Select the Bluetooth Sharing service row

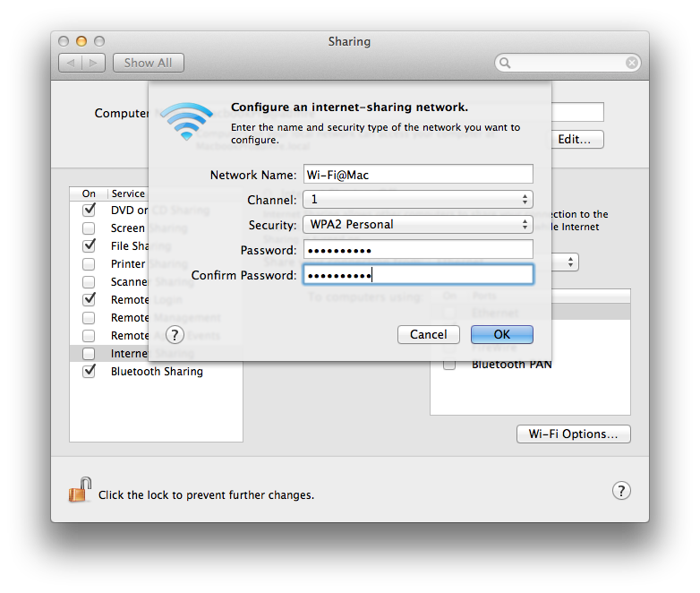pyautogui.click(x=157, y=372)
